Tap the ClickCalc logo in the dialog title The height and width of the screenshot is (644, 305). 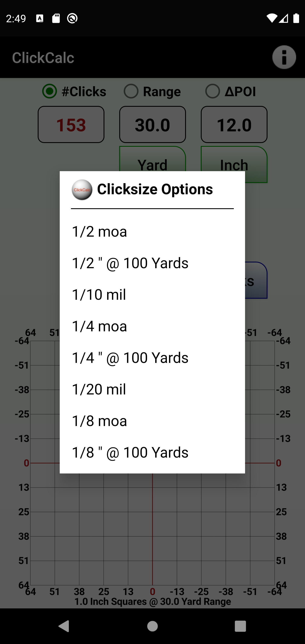82,190
